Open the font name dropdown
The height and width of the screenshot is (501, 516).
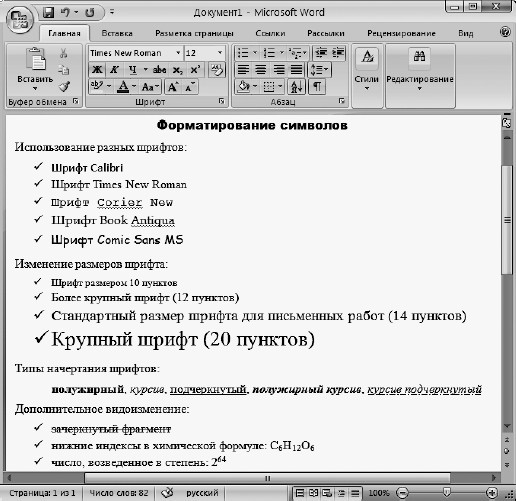click(x=178, y=53)
